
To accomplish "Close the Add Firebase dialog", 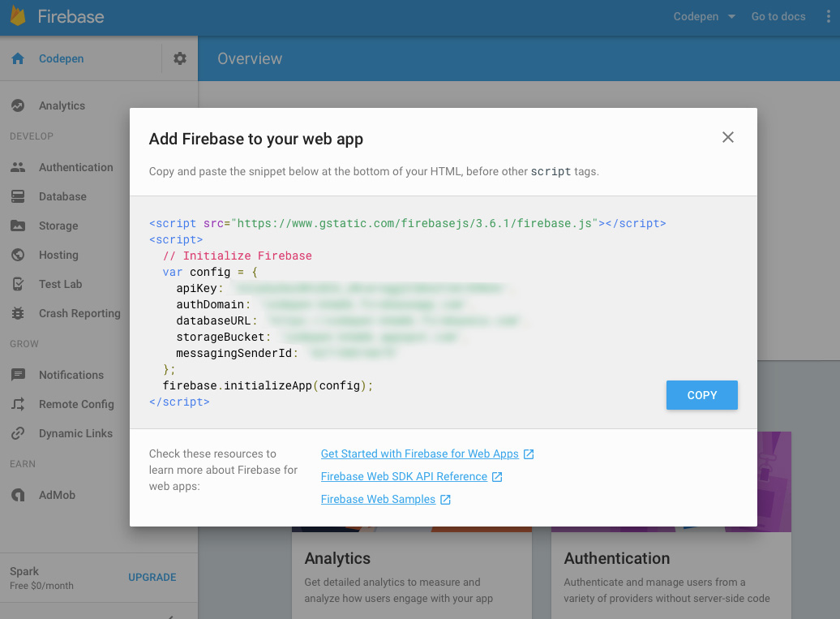I will 727,137.
